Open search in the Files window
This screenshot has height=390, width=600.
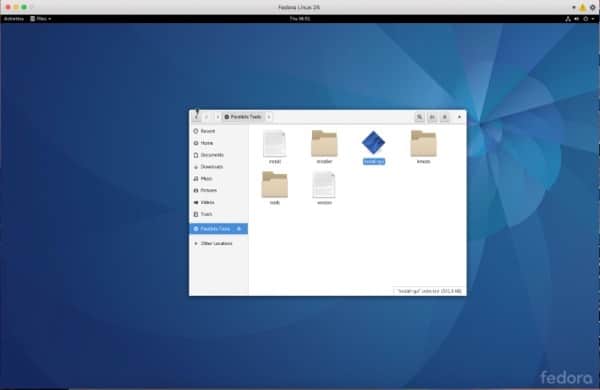click(419, 117)
